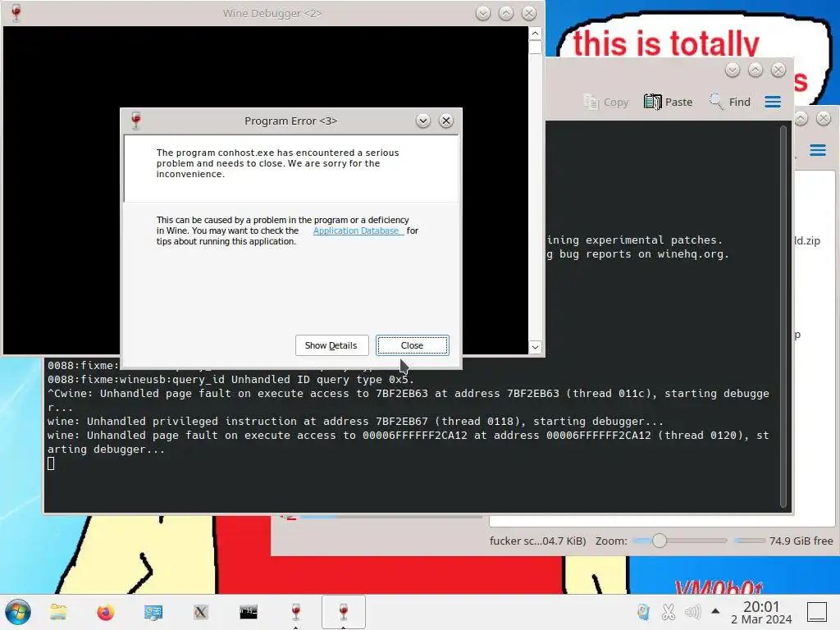840x630 pixels.
Task: Open the volume tray icon
Action: [x=692, y=612]
